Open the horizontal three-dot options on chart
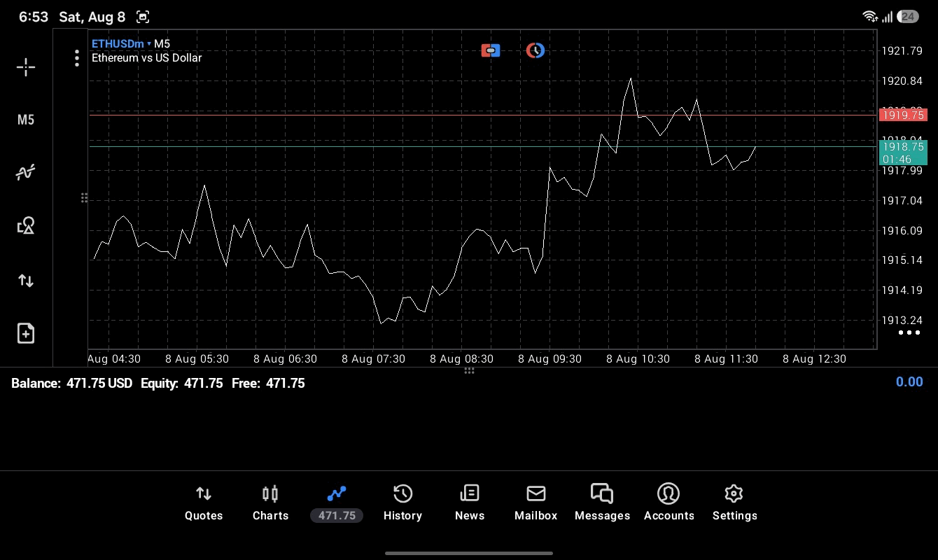The image size is (938, 560). (x=909, y=332)
